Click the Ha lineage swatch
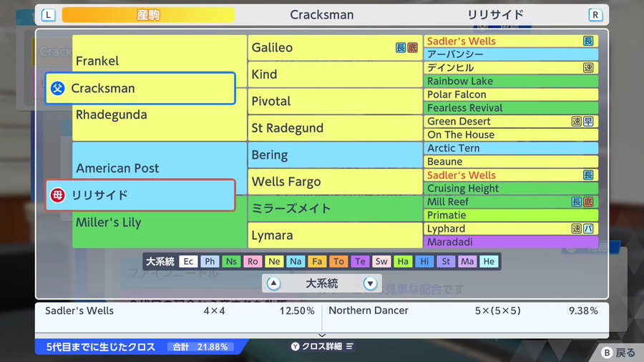Viewport: 644px width, 362px height. coord(403,261)
